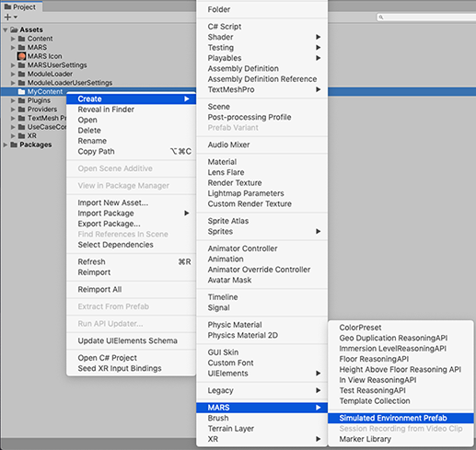Expand the Providers folder arrow

click(x=13, y=110)
